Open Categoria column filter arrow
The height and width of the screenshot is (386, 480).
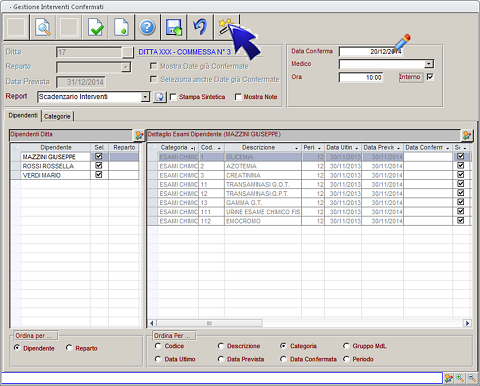193,148
